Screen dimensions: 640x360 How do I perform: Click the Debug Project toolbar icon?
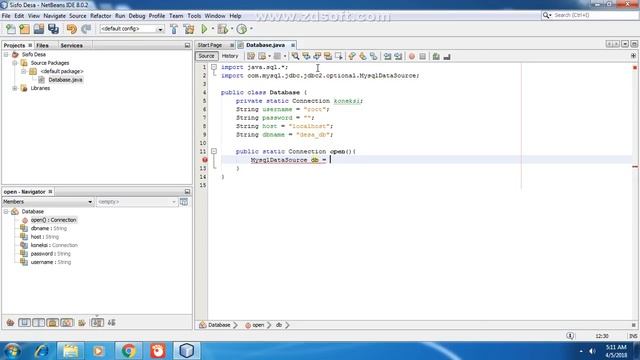coord(223,29)
